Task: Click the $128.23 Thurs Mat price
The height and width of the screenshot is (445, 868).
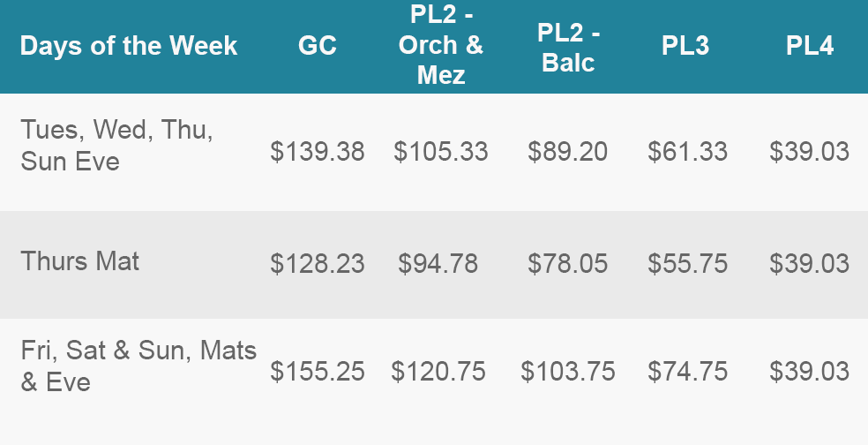Action: [318, 263]
